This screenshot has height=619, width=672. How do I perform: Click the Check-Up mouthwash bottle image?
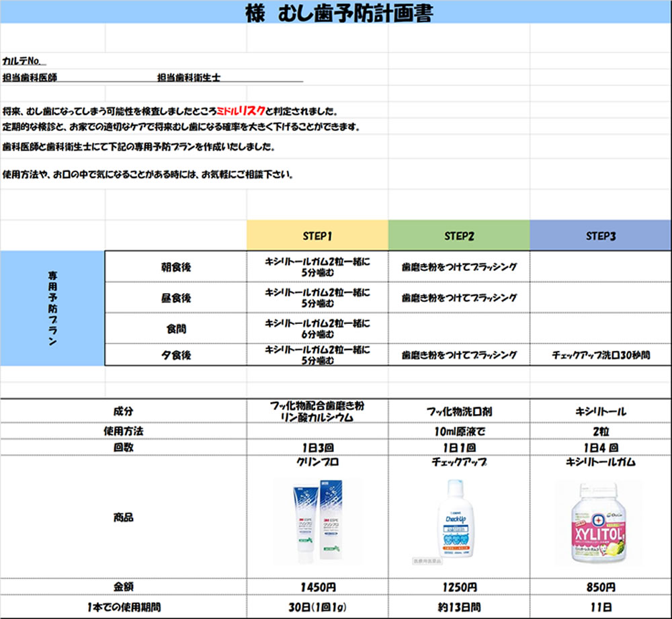click(456, 519)
